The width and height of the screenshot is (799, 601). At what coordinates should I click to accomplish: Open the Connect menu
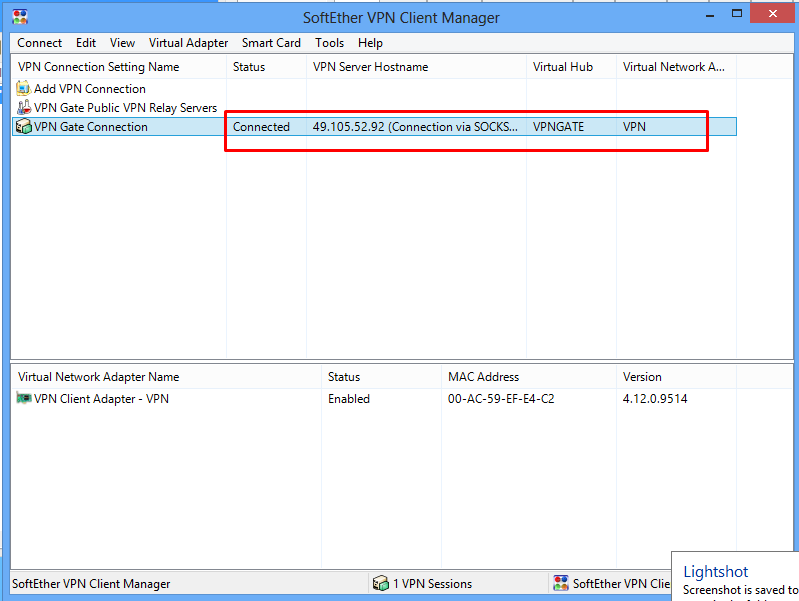(39, 43)
